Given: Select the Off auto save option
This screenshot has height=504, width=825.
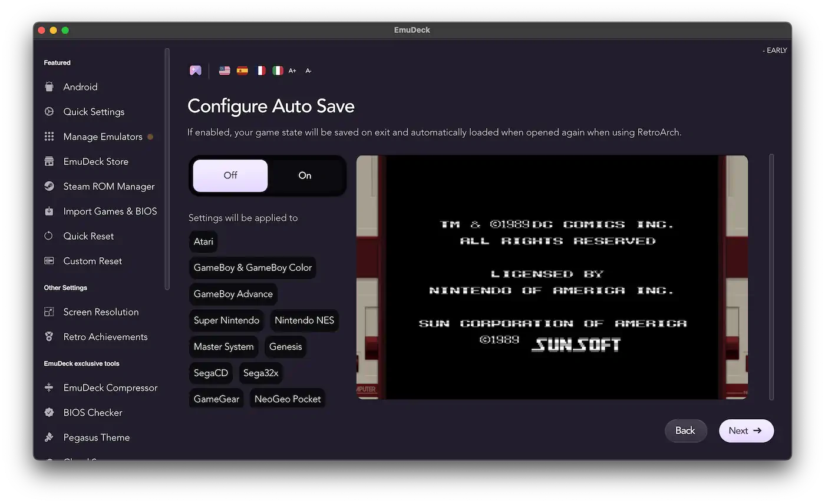Looking at the screenshot, I should [x=230, y=175].
